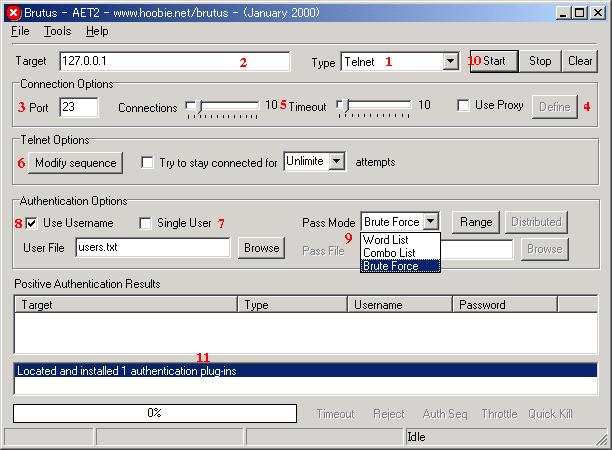Click the Brutus app icon in title bar
This screenshot has height=450, width=612.
point(14,13)
